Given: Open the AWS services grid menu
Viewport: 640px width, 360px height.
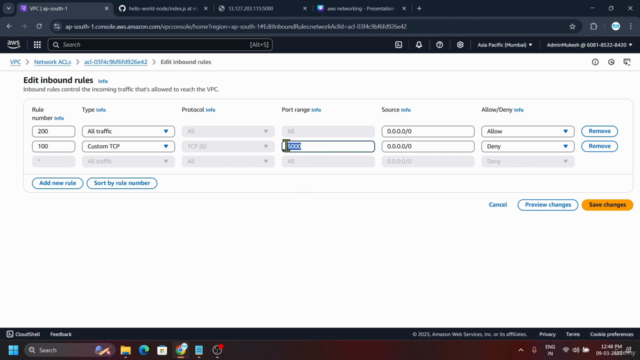Looking at the screenshot, I should tap(37, 44).
